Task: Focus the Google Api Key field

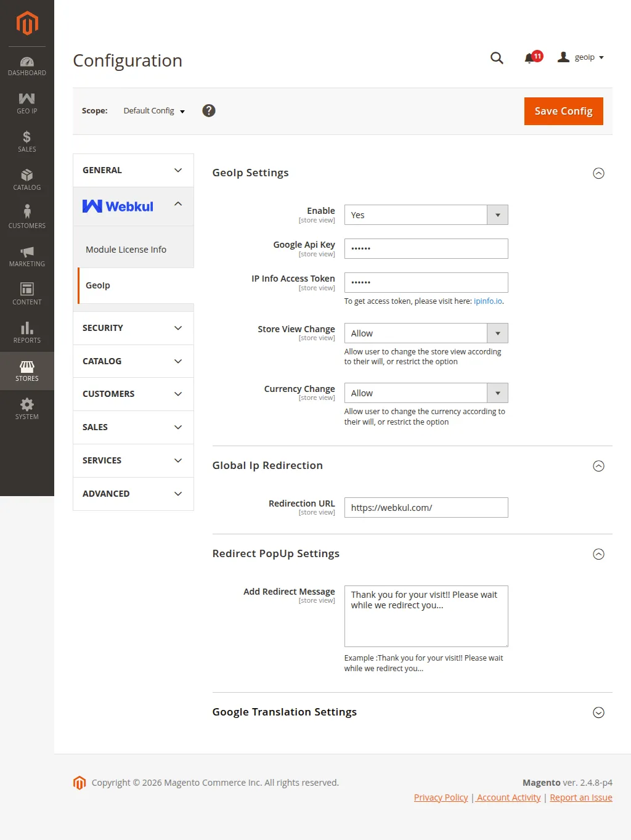Action: [426, 249]
